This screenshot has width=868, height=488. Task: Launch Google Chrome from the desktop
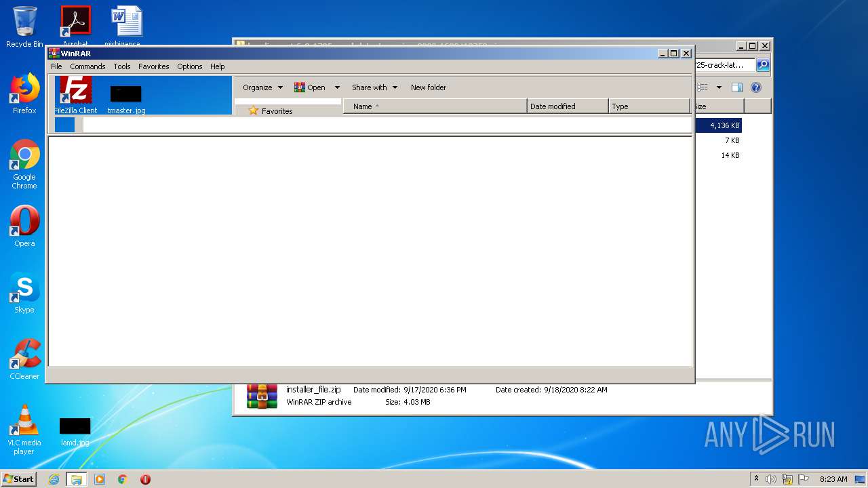[x=24, y=164]
